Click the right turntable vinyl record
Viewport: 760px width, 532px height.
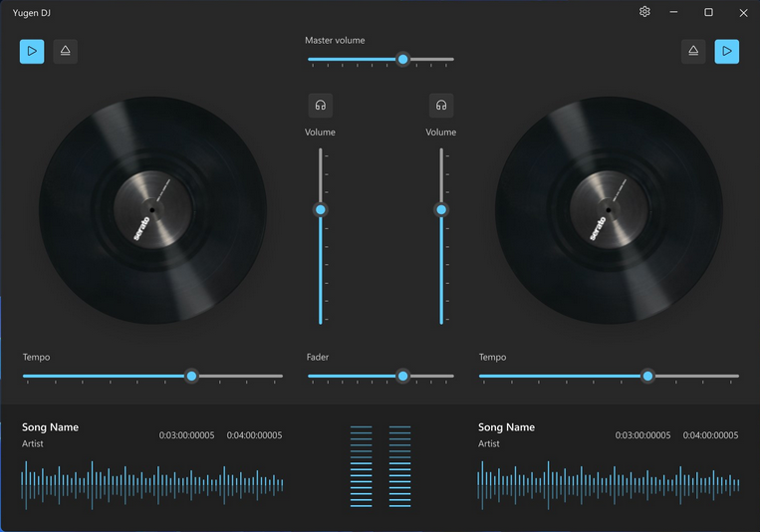pos(609,210)
